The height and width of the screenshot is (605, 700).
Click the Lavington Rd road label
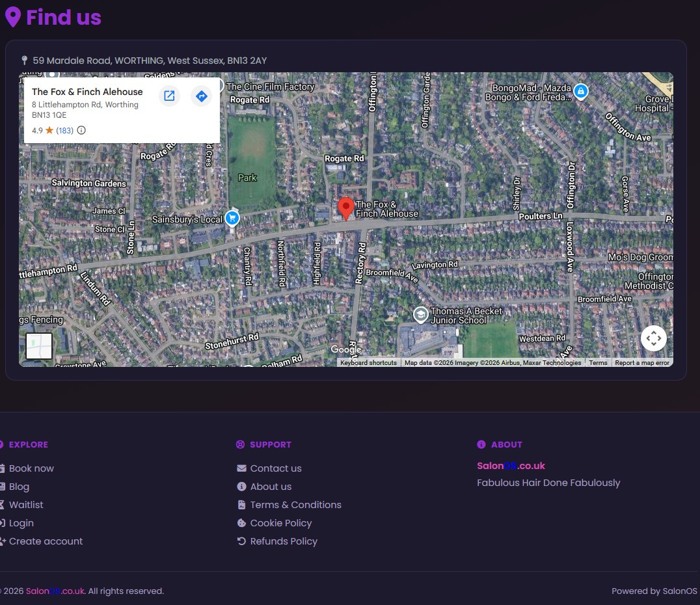tap(435, 265)
